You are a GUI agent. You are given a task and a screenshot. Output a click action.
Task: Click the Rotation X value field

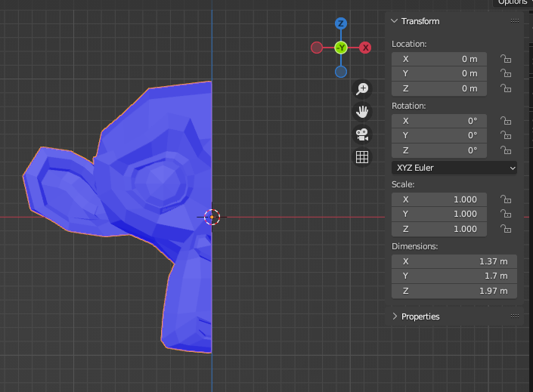(x=439, y=121)
